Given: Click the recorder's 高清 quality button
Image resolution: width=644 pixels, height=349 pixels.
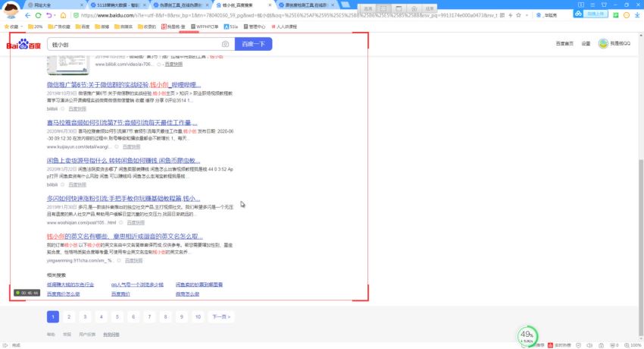Looking at the screenshot, I should pos(368,8).
